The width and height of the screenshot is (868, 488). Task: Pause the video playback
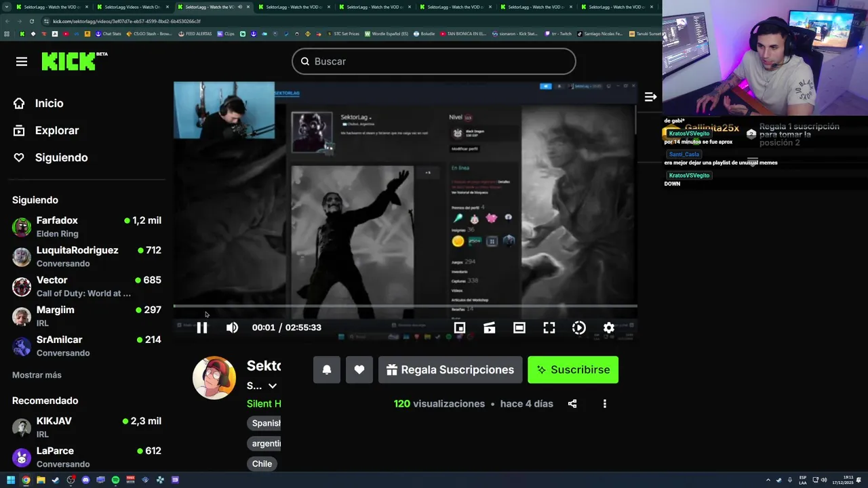pyautogui.click(x=202, y=327)
